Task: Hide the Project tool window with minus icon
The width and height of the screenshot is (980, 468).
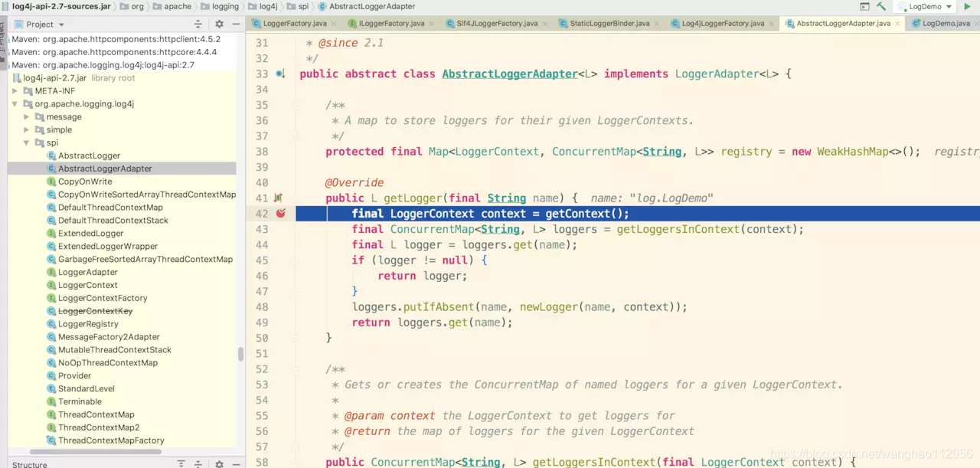Action: 235,24
